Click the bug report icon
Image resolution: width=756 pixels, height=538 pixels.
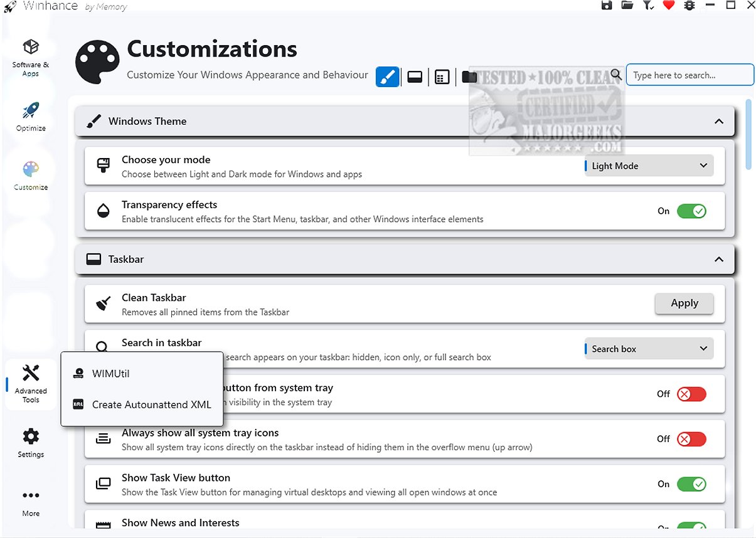point(689,6)
